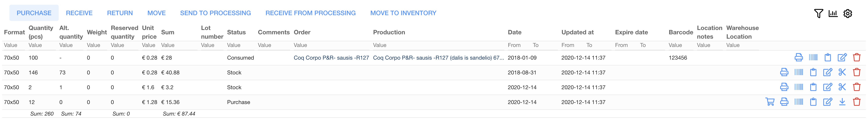Open Coq Corpo P&R order link
868x121 pixels.
click(x=331, y=58)
